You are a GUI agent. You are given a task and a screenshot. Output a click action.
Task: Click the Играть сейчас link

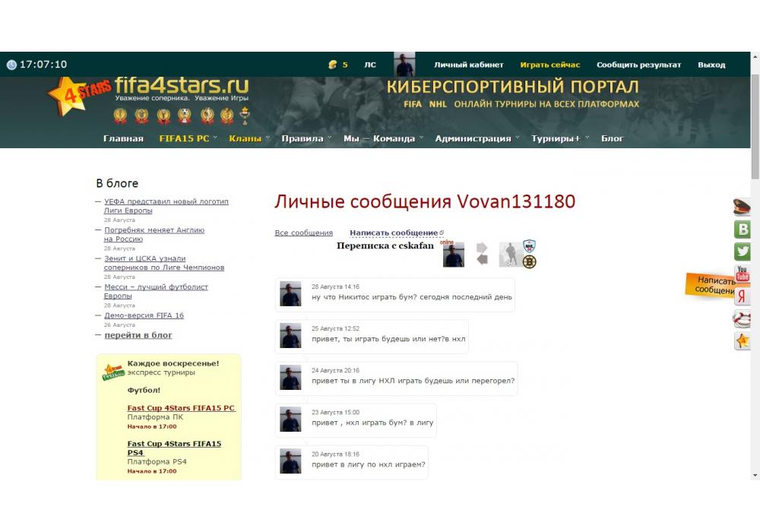(x=549, y=65)
